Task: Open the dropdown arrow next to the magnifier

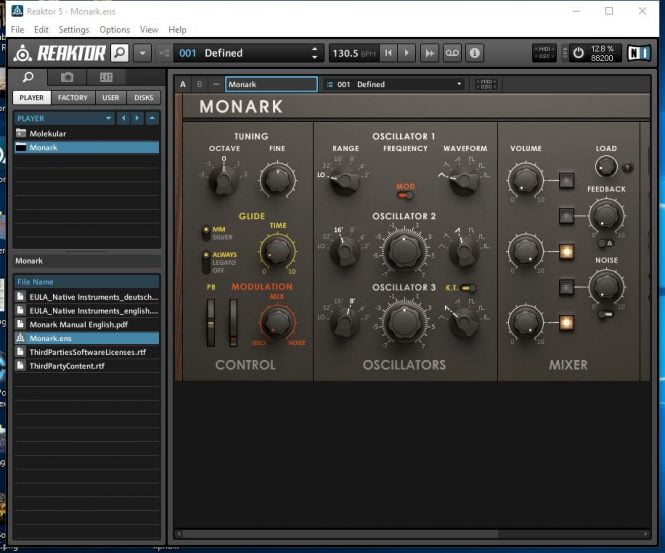Action: [x=142, y=53]
